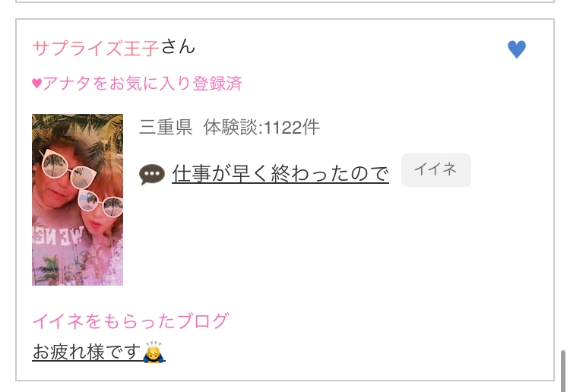
Task: Toggle the blue heart favorite icon
Action: [x=517, y=49]
